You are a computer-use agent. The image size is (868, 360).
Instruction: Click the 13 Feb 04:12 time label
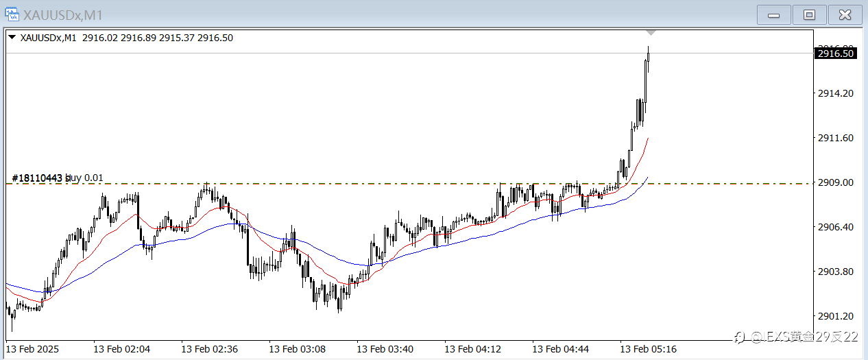[x=472, y=349]
